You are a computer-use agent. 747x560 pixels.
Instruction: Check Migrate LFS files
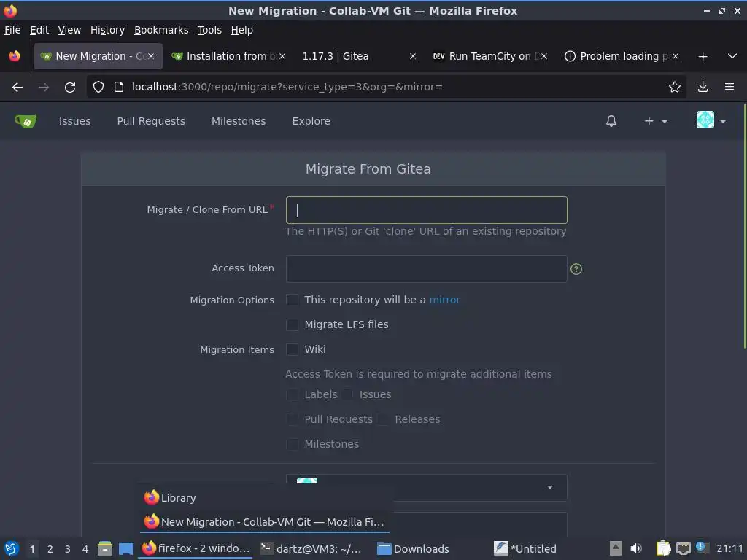[292, 324]
